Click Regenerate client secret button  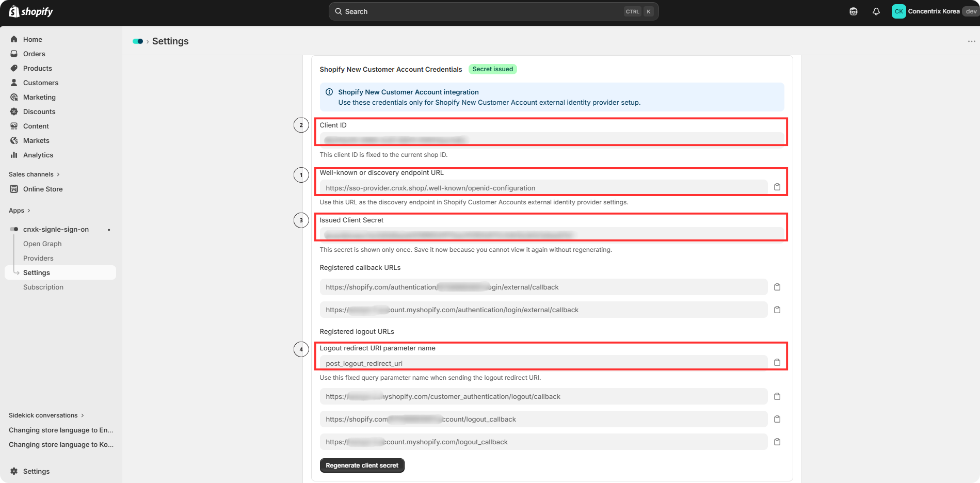(362, 465)
